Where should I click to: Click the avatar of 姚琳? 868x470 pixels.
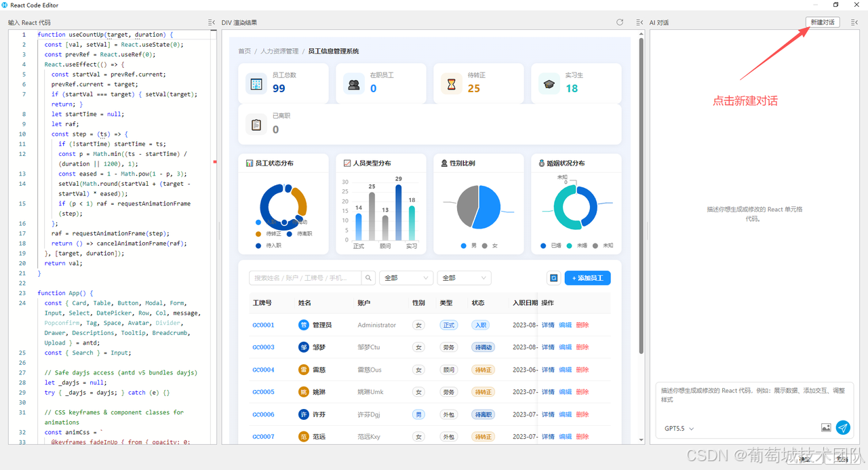coord(304,392)
